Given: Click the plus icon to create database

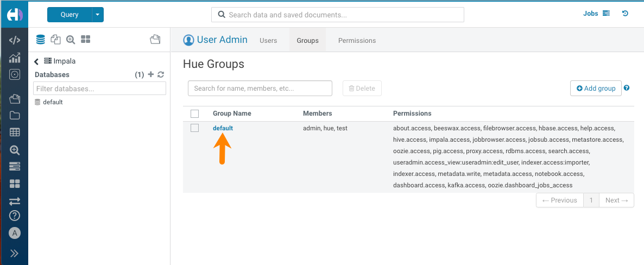Looking at the screenshot, I should pos(151,74).
